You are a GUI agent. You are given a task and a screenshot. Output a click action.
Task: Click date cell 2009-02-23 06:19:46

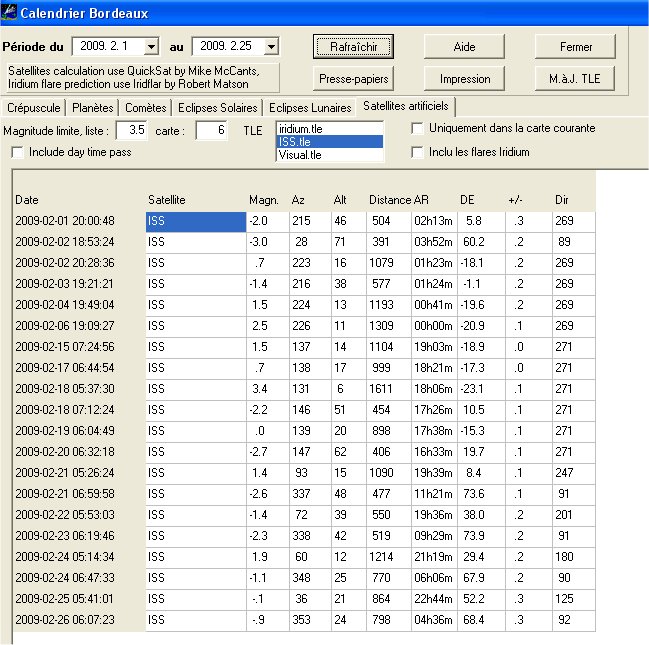coord(65,536)
